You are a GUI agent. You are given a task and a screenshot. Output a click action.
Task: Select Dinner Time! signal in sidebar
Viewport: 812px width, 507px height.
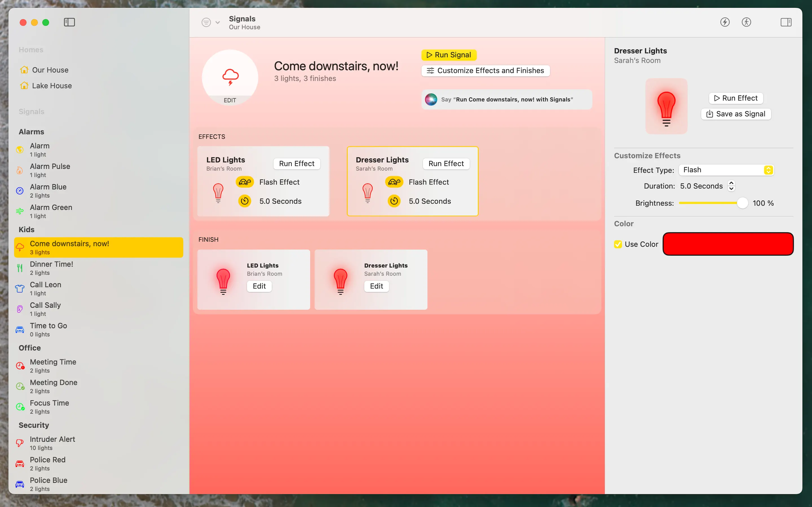[x=51, y=268]
